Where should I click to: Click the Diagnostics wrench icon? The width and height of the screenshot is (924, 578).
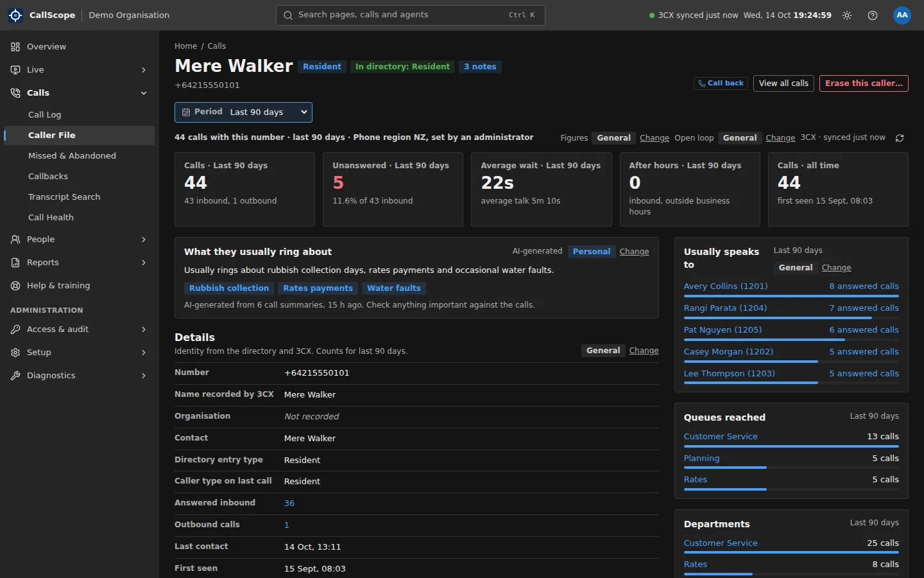(x=15, y=376)
